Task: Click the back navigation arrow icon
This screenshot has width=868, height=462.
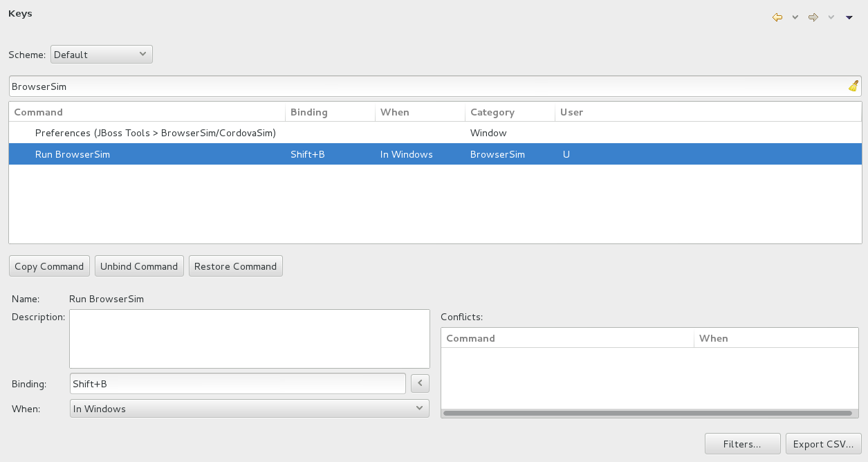Action: (x=777, y=17)
